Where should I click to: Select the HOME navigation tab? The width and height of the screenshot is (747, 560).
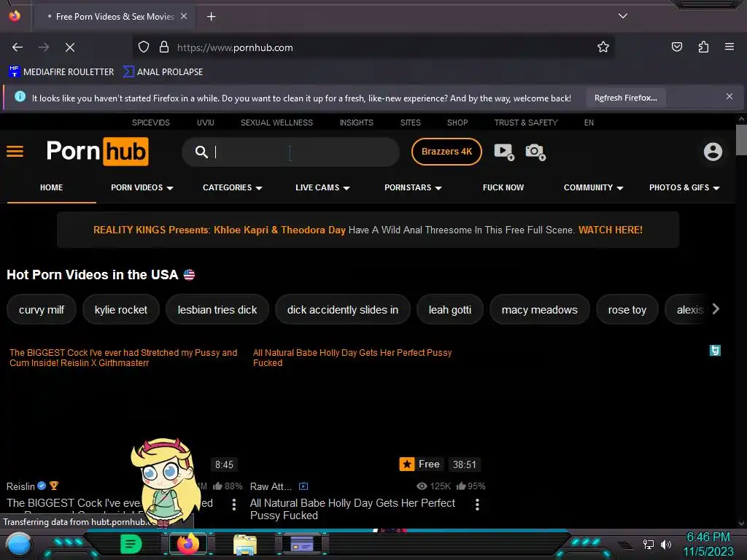(52, 187)
